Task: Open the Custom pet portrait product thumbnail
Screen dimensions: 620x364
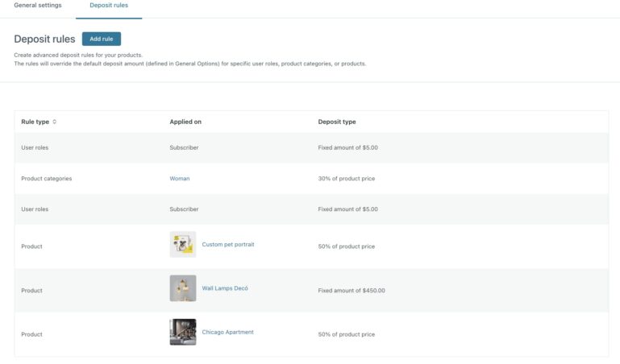Action: (182, 245)
